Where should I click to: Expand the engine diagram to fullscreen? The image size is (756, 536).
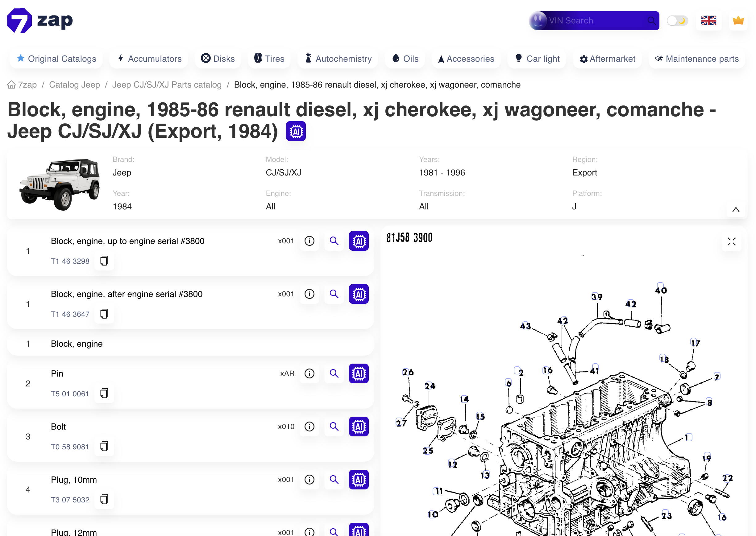coord(732,241)
